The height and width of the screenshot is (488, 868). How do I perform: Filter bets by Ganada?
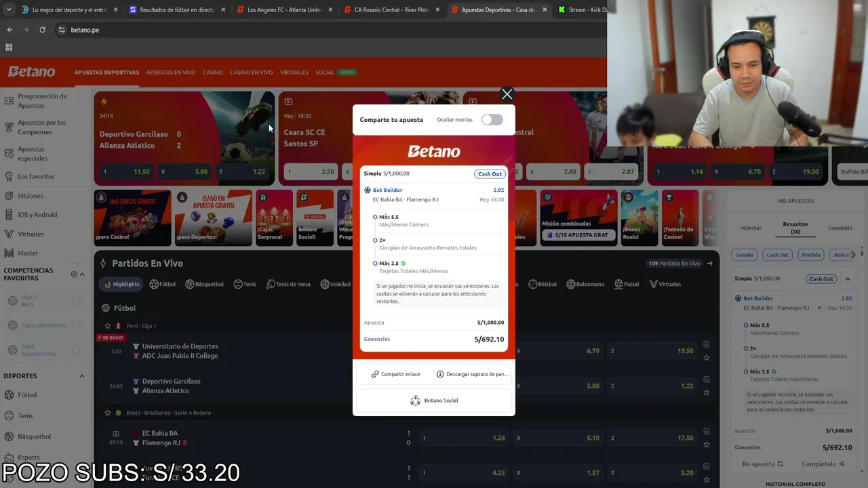click(x=744, y=255)
